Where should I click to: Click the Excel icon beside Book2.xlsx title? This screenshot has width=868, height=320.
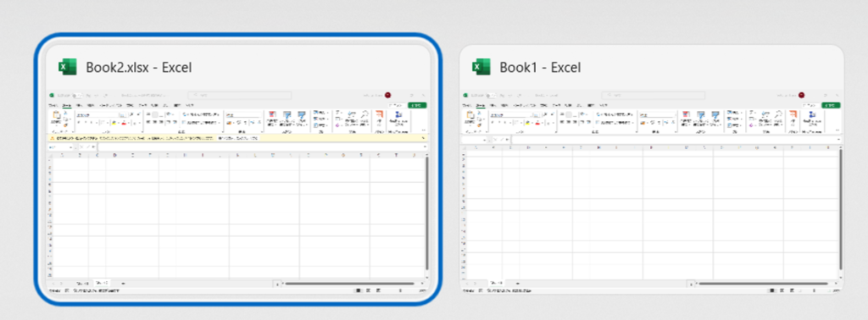pos(68,68)
